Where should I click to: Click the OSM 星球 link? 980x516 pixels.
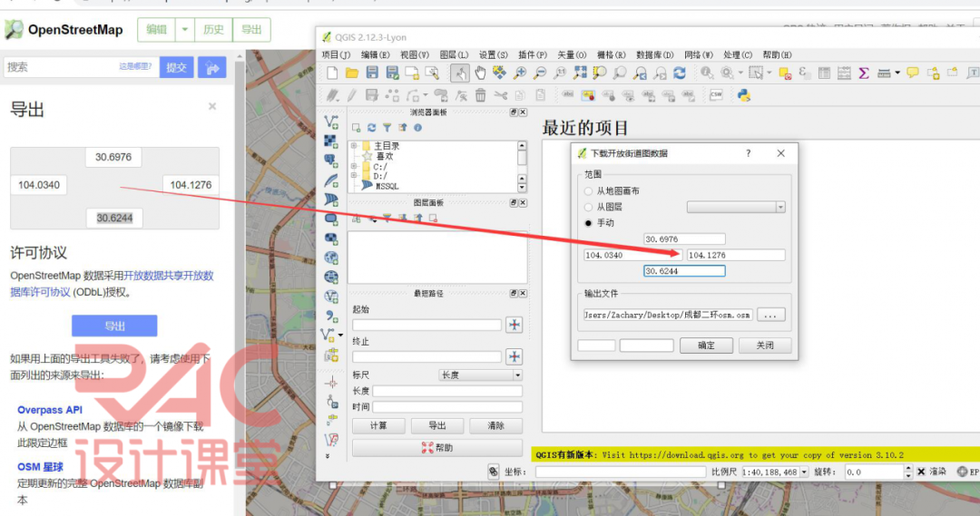click(40, 467)
